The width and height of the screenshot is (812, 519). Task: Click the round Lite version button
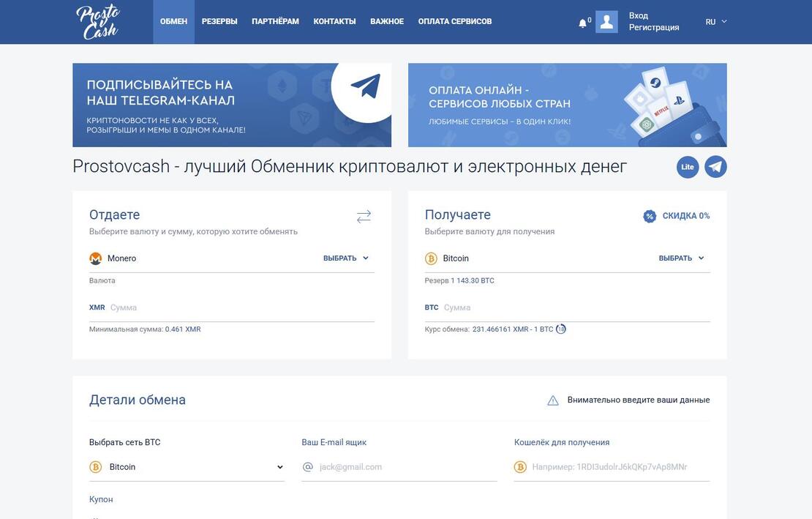687,167
